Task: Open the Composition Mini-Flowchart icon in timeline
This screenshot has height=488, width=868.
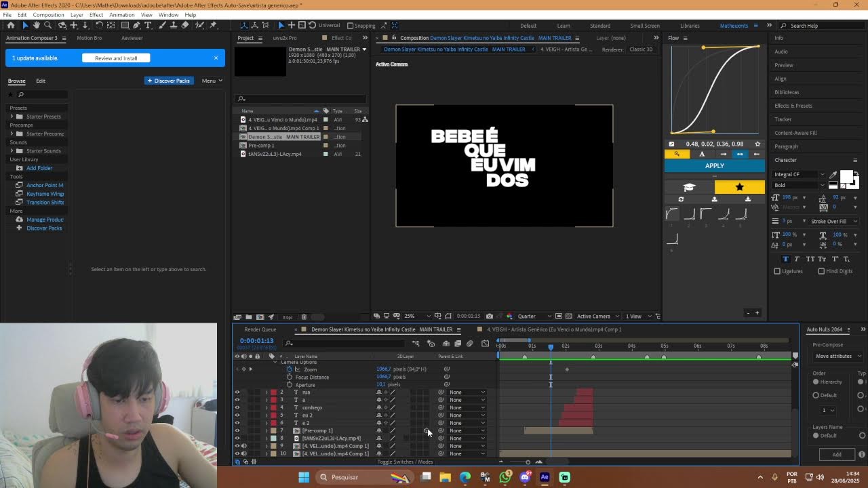Action: point(416,344)
